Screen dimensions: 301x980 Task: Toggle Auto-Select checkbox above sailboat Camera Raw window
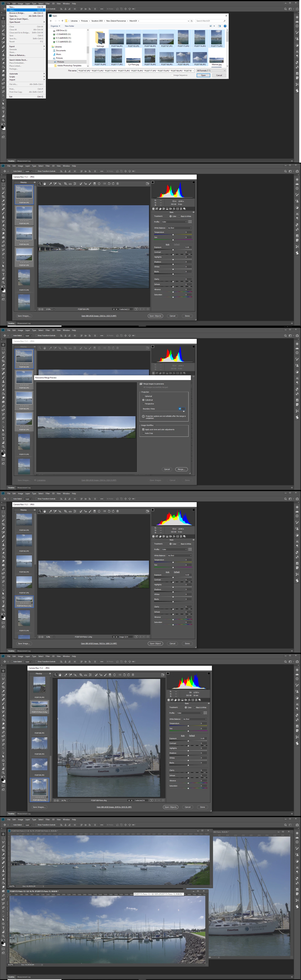pos(12,662)
